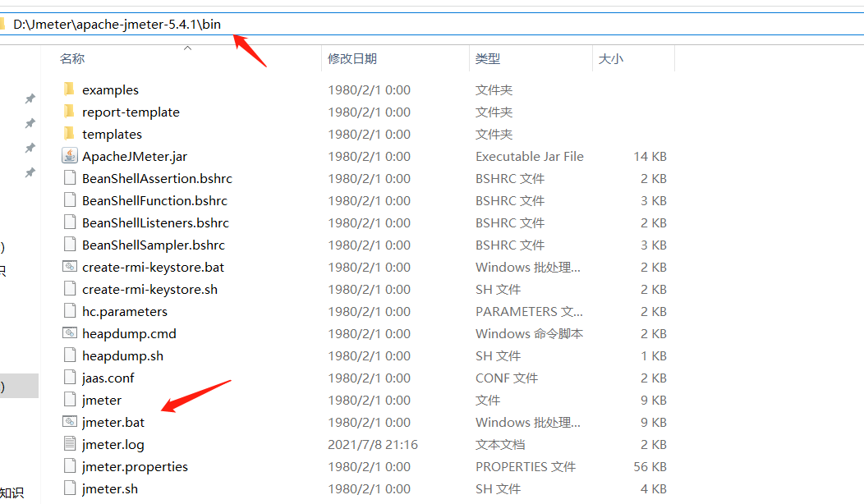Click the BeanShellListeners.bshrc file icon
This screenshot has width=864, height=504.
point(70,222)
